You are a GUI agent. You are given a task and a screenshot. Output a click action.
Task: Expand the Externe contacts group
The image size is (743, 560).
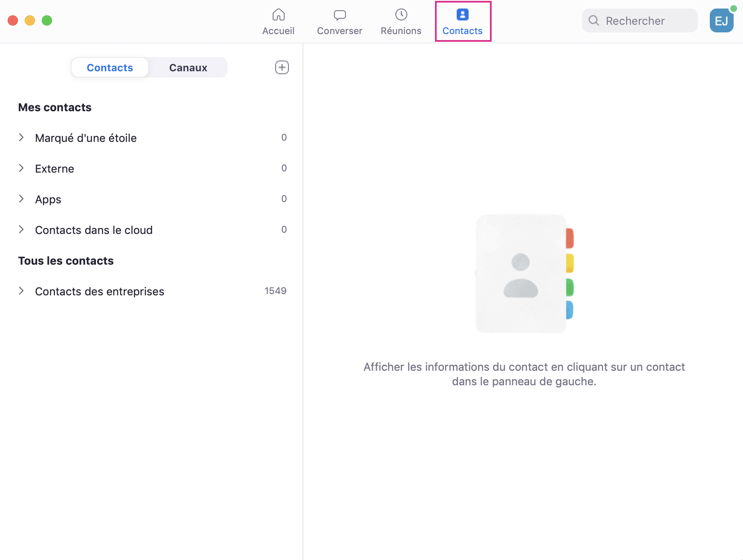pyautogui.click(x=21, y=168)
